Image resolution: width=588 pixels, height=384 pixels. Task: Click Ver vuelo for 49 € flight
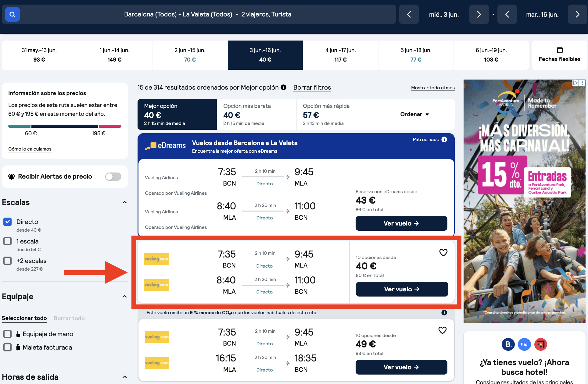point(401,367)
